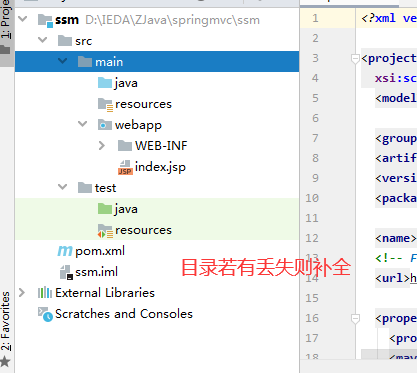
Task: Click the Favorites star icon in sidebar
Action: pos(5,362)
